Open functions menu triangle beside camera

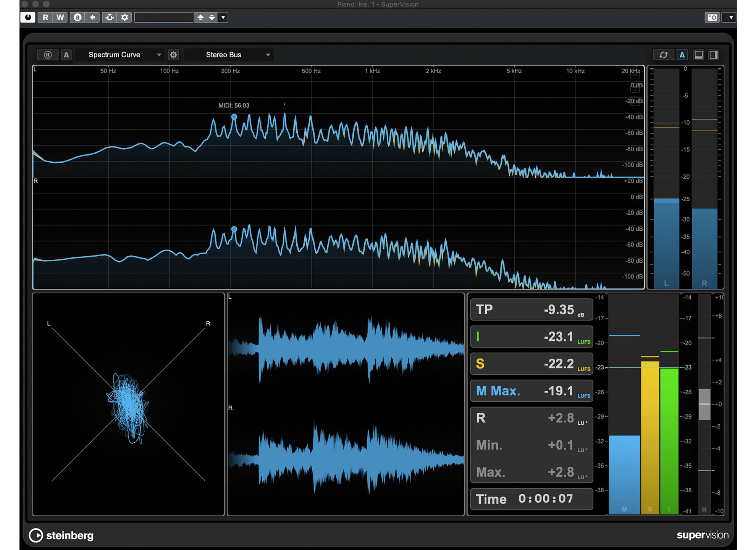tap(730, 17)
